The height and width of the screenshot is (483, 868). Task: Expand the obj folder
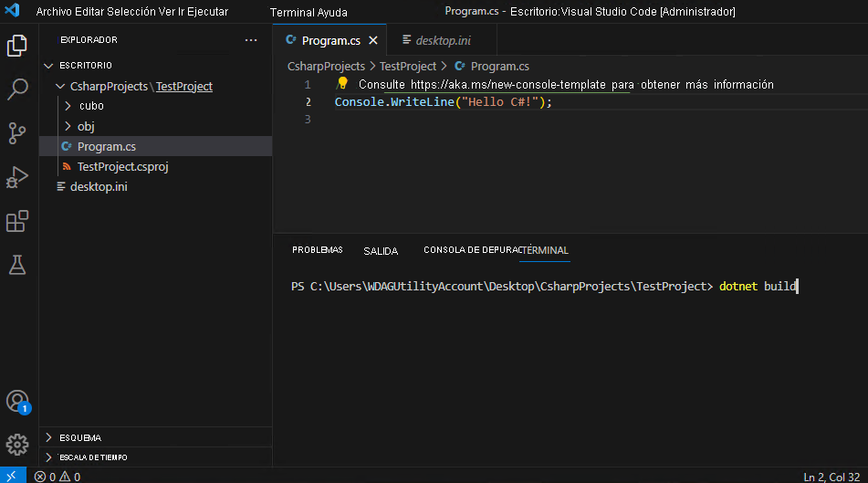[x=68, y=126]
